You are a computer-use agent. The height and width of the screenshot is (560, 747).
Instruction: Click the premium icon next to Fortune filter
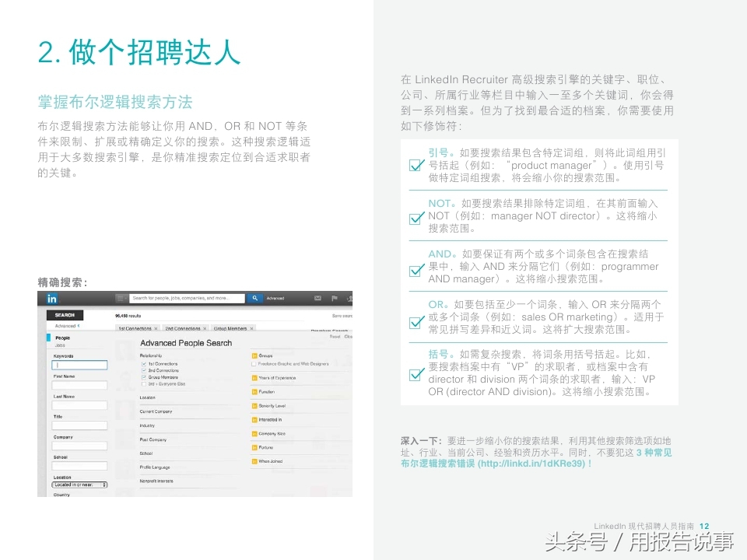[x=254, y=447]
